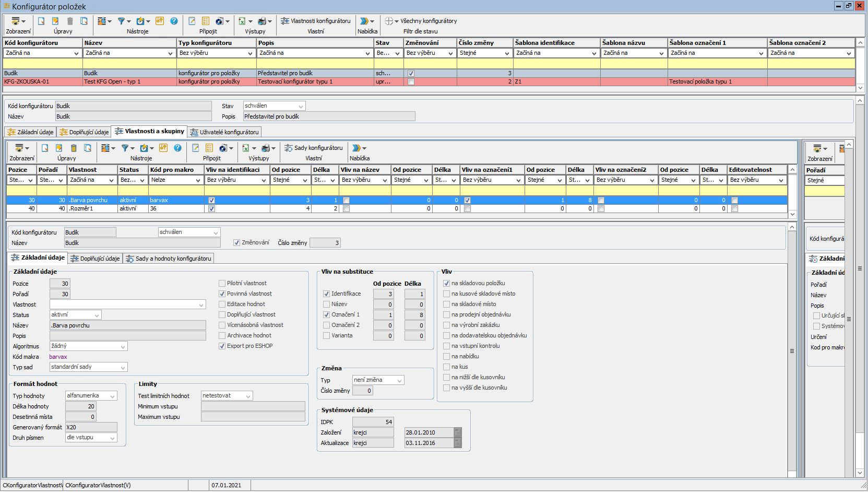Click the trash delete icon in properties toolbar

point(74,148)
